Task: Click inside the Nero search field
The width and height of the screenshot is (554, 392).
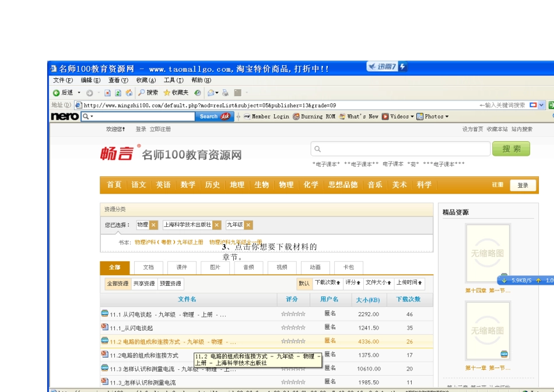Action: tap(138, 116)
